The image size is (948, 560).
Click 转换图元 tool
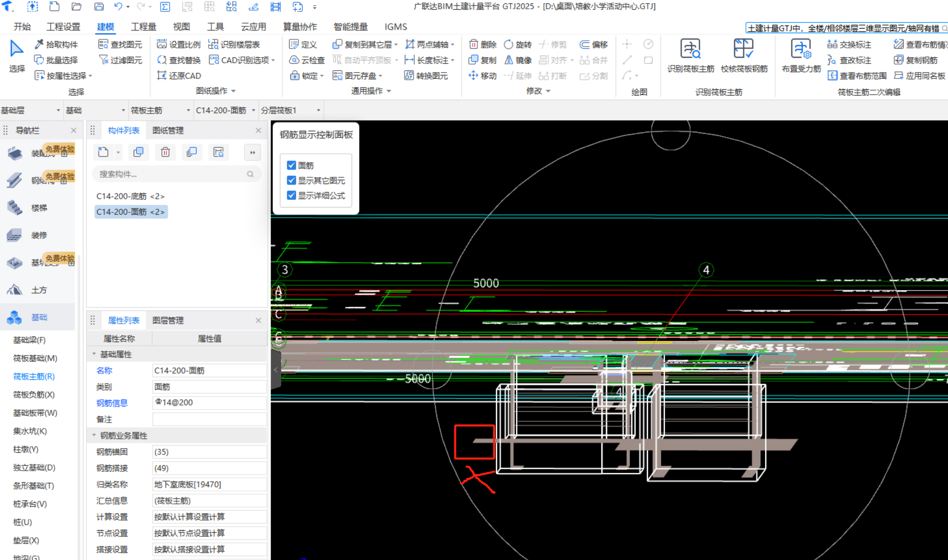point(426,75)
